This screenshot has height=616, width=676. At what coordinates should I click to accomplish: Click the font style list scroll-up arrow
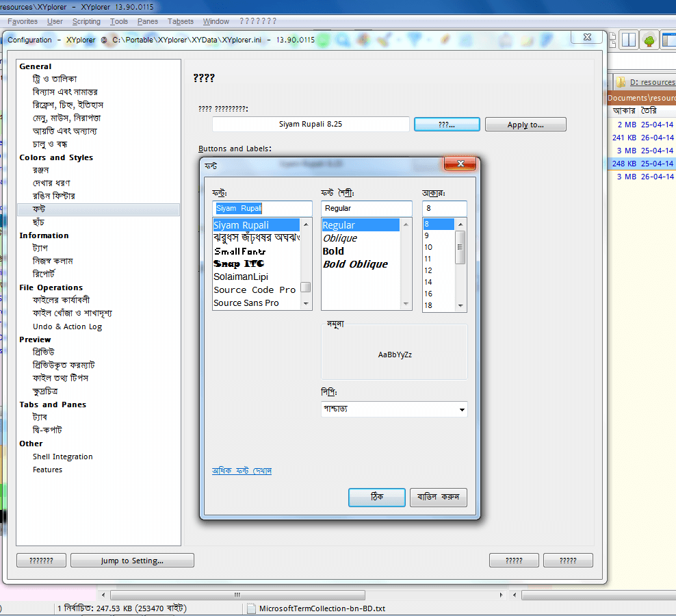pos(406,224)
